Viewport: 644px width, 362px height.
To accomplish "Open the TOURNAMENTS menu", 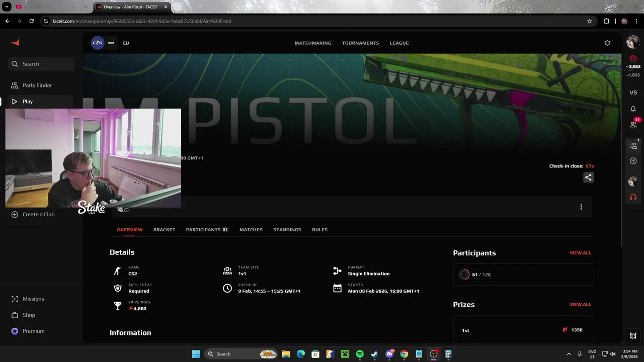I will (360, 43).
